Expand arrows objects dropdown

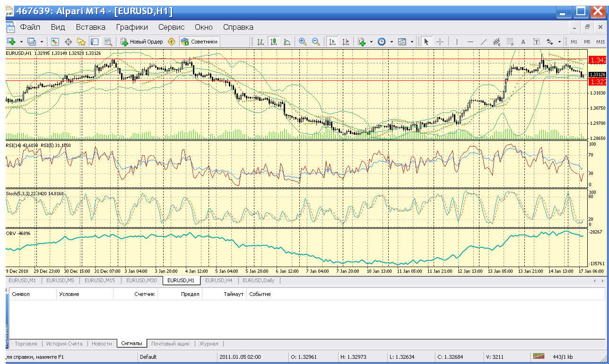pos(559,42)
